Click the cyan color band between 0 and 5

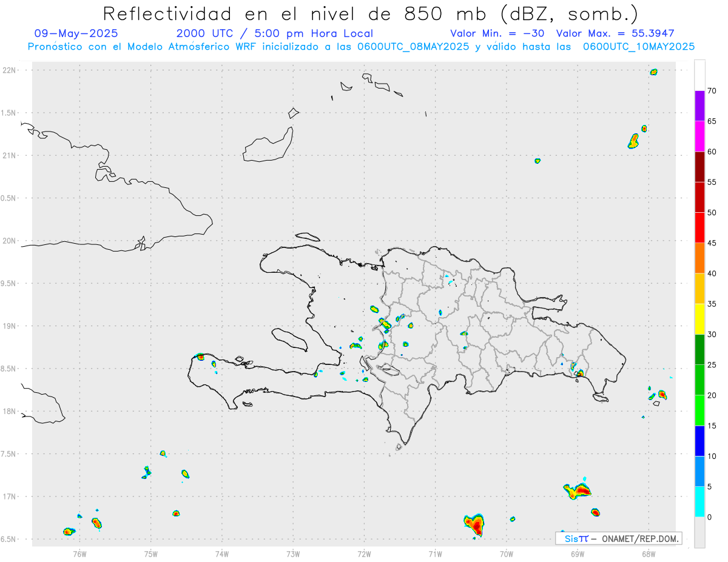click(x=699, y=501)
